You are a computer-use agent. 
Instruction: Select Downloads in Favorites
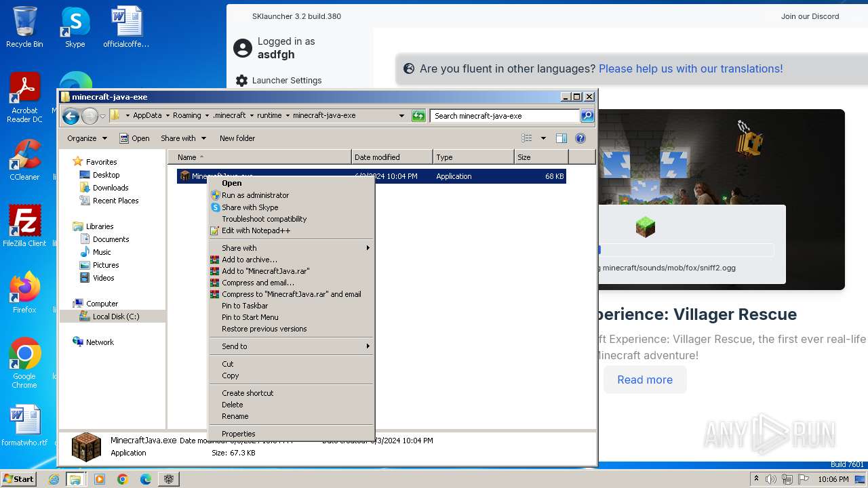(111, 188)
